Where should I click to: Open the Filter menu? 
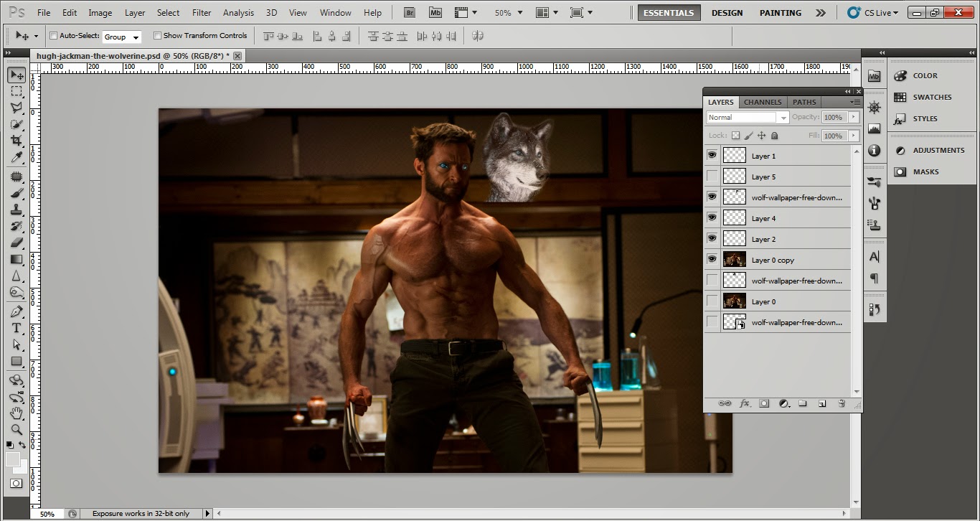(x=202, y=12)
